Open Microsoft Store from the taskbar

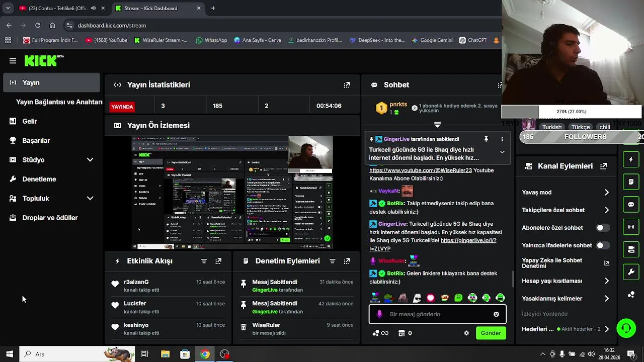pos(185,354)
